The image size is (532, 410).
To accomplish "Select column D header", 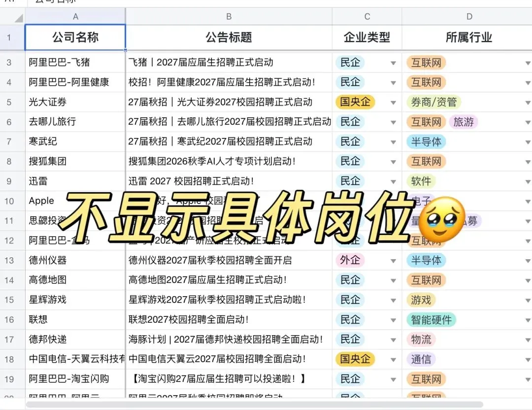I will tap(467, 16).
